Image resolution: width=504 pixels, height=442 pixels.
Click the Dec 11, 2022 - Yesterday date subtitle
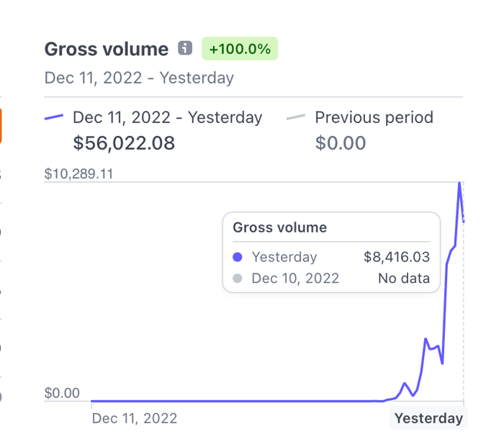[139, 78]
